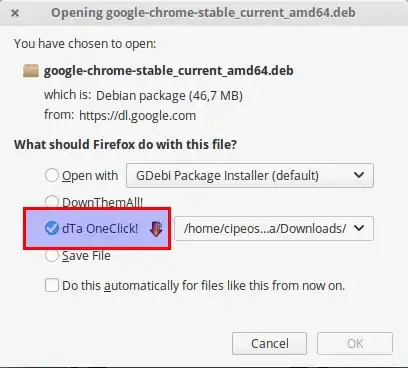The image size is (408, 368).
Task: Click the download folder dropdown chevron
Action: [359, 228]
